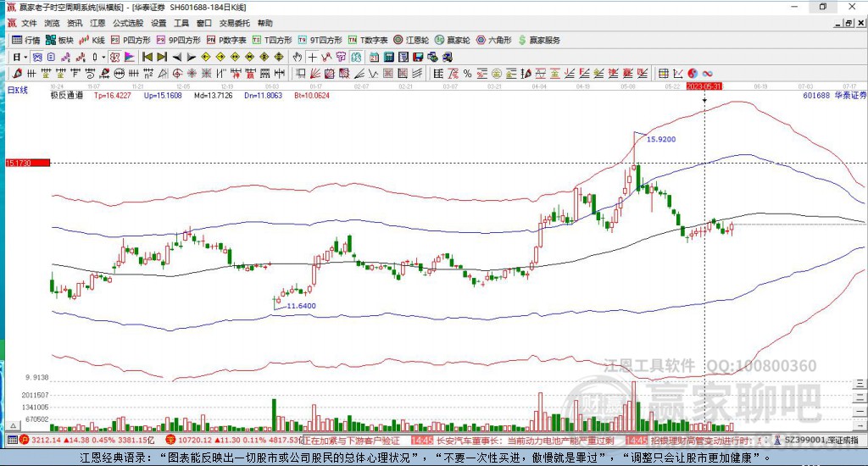868x466 pixels.
Task: Open the 资讯 menu
Action: click(x=75, y=23)
